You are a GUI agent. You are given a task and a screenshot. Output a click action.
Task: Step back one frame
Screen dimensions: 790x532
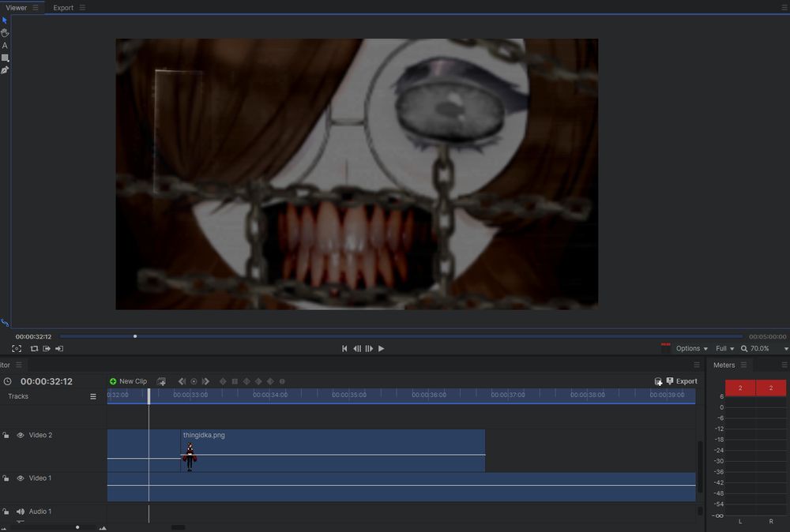click(x=357, y=348)
